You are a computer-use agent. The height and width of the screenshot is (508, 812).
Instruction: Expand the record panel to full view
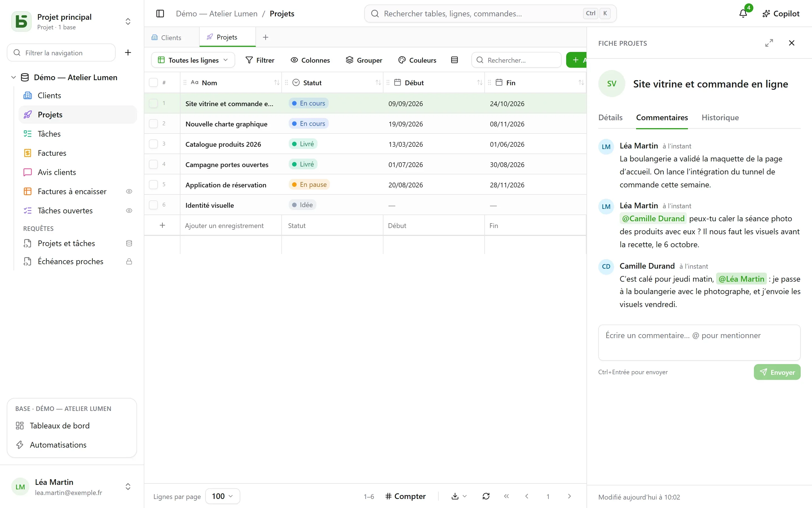(769, 43)
